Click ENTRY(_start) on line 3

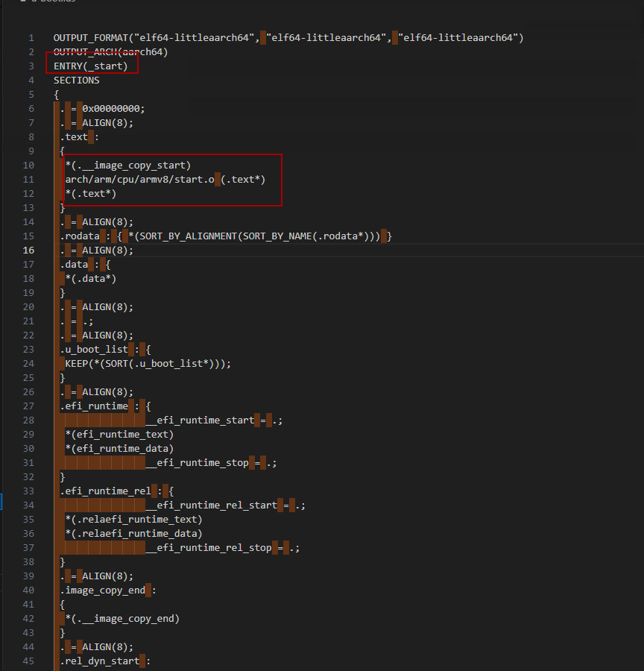pyautogui.click(x=90, y=66)
